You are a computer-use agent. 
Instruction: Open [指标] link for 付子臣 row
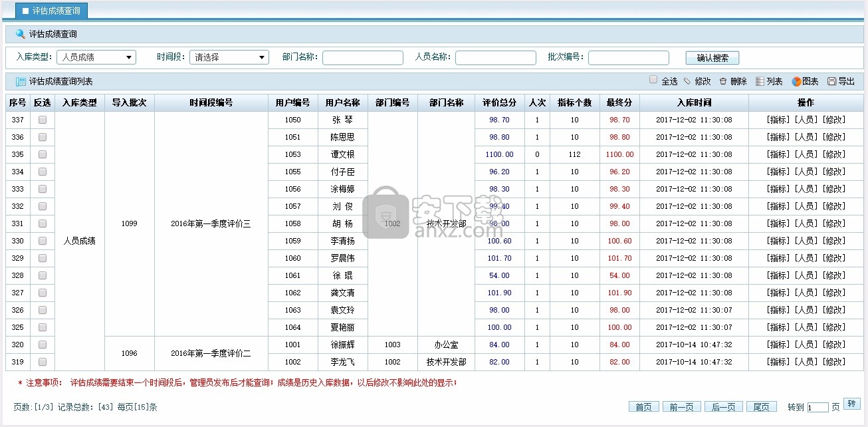778,172
